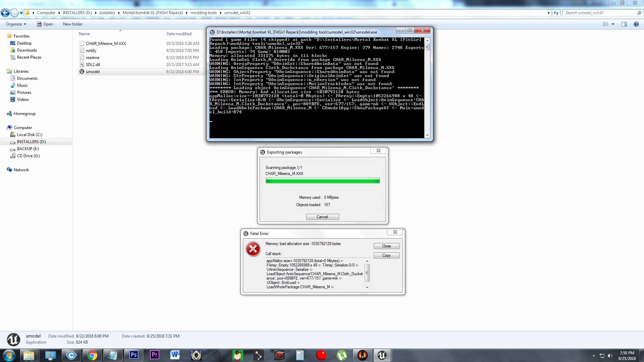644x362 pixels.
Task: Open the Organize dropdown menu
Action: [x=16, y=24]
